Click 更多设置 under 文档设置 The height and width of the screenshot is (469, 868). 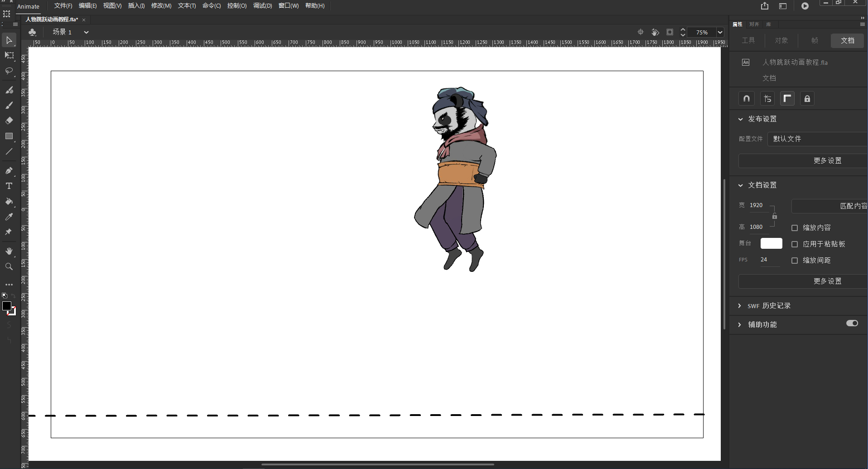803,281
